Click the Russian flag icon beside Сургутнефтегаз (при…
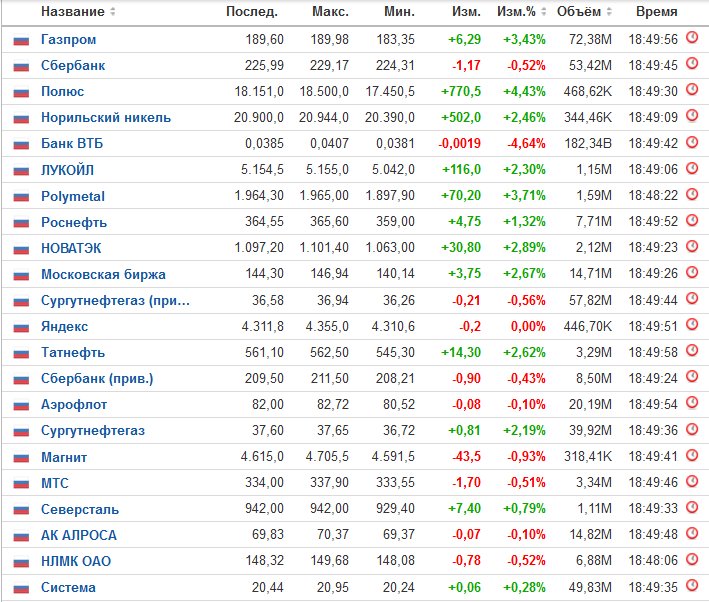 coord(21,301)
